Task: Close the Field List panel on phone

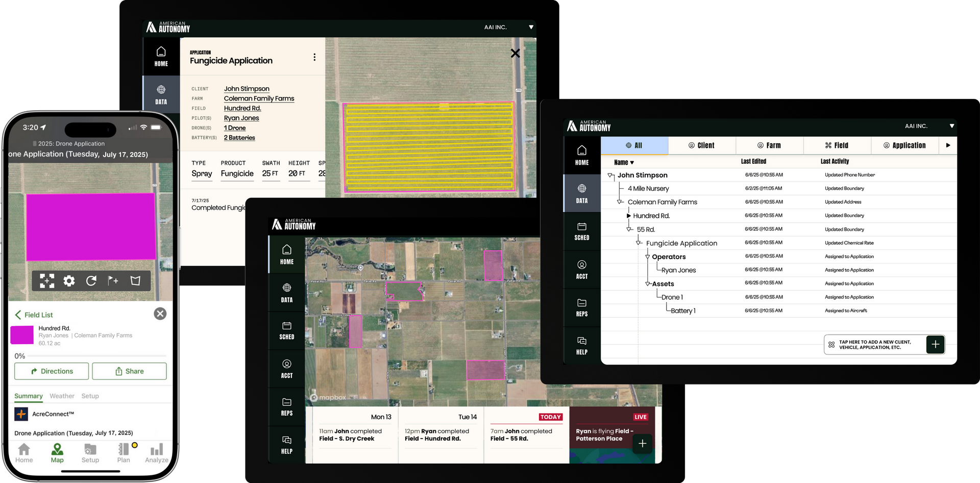Action: (160, 314)
